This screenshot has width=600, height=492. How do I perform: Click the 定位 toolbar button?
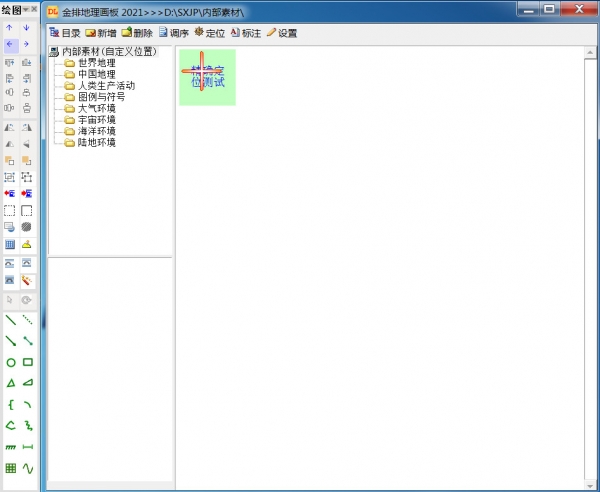tap(210, 33)
